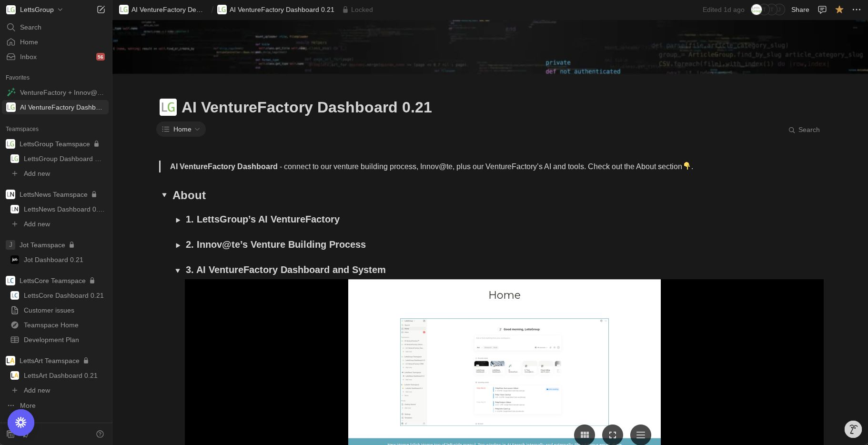The height and width of the screenshot is (445, 868).
Task: Click the LettsCore Teamspace lock icon
Action: pos(92,281)
